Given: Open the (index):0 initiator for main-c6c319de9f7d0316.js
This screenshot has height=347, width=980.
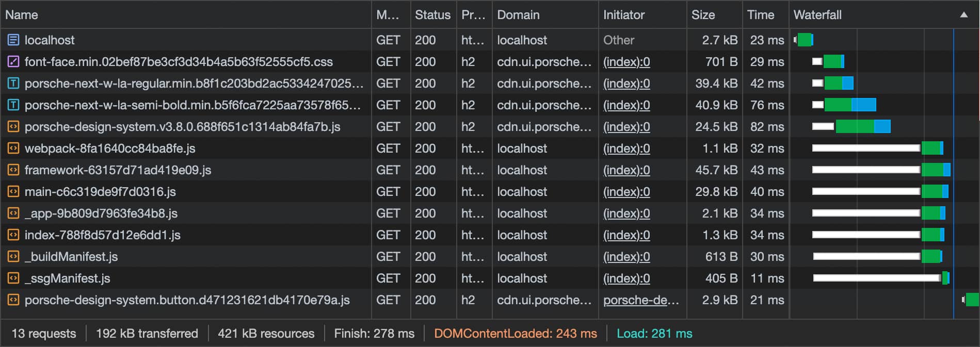Looking at the screenshot, I should click(626, 191).
